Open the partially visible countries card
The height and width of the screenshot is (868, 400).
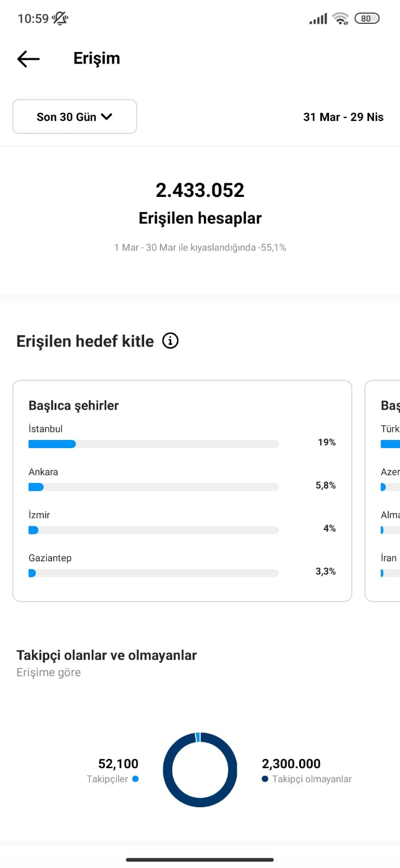383,491
